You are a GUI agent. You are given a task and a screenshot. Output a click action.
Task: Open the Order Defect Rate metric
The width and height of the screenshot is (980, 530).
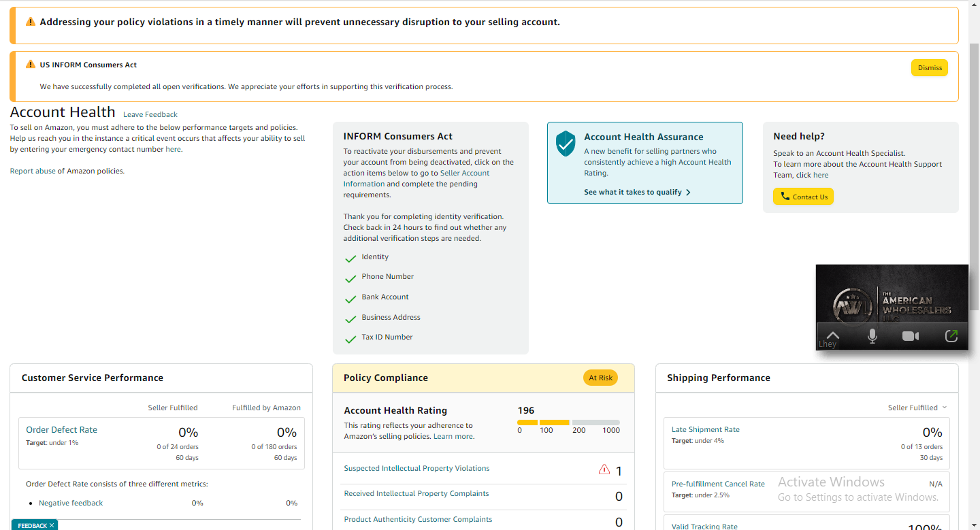[61, 429]
